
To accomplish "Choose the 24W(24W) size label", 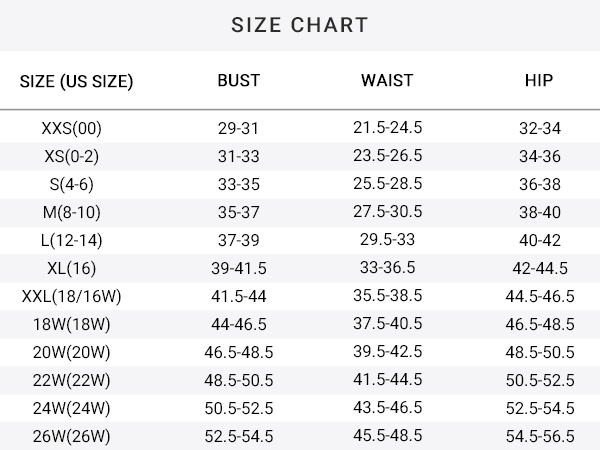I will pos(72,408).
